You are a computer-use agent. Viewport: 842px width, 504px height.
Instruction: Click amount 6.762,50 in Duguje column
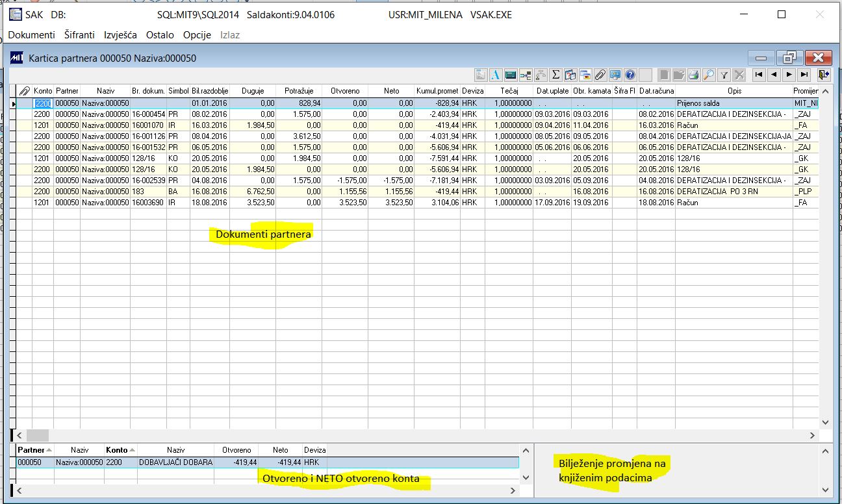tap(253, 192)
